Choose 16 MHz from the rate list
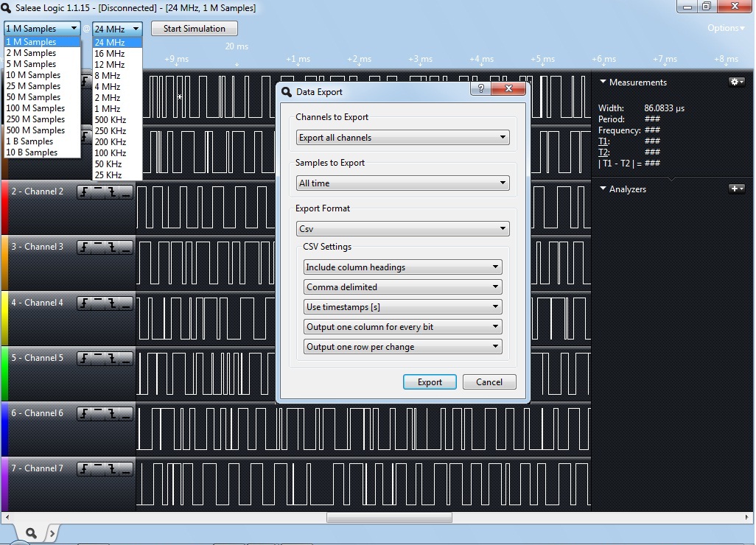 click(117, 54)
